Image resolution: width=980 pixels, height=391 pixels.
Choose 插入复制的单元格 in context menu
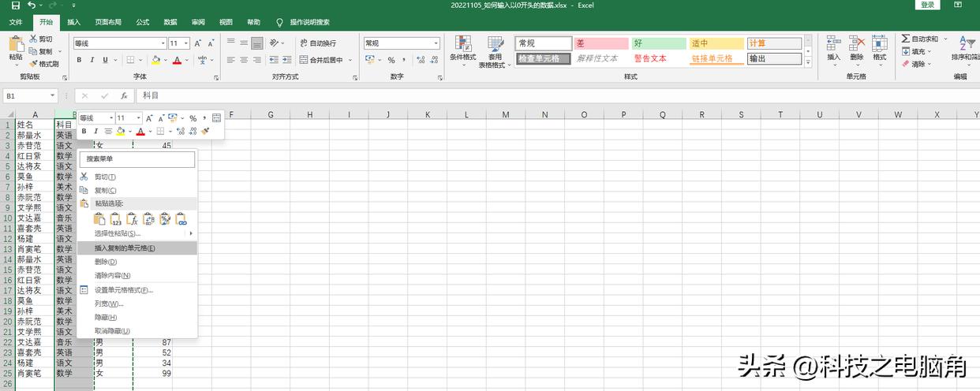tap(137, 248)
